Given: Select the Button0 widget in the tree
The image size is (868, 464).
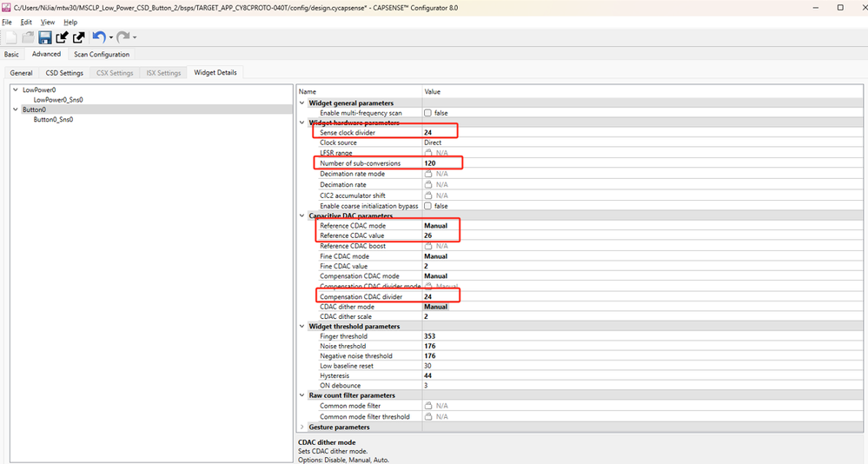Looking at the screenshot, I should coord(35,109).
